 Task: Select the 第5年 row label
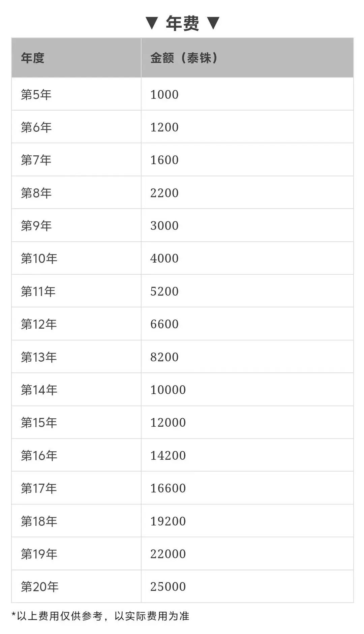36,94
